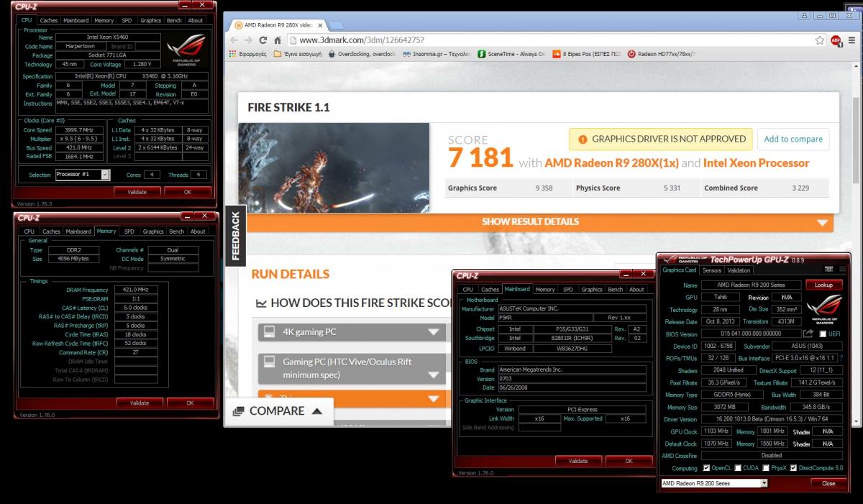Click the Physics Score 5 331 cell

(x=635, y=188)
